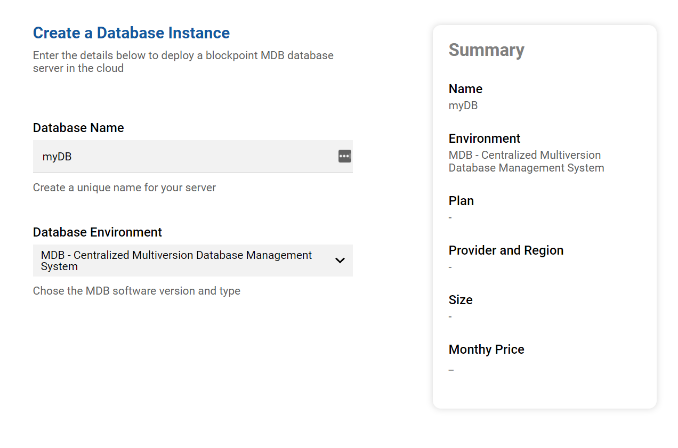This screenshot has width=678, height=448.
Task: Click the Monthy Price label in Summary
Action: point(486,350)
